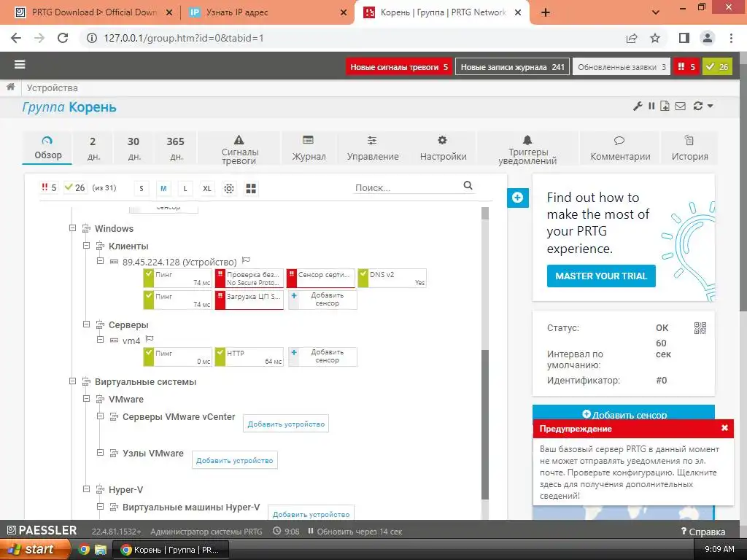Open the DNS v2 sensor
This screenshot has height=560, width=747.
coord(392,278)
